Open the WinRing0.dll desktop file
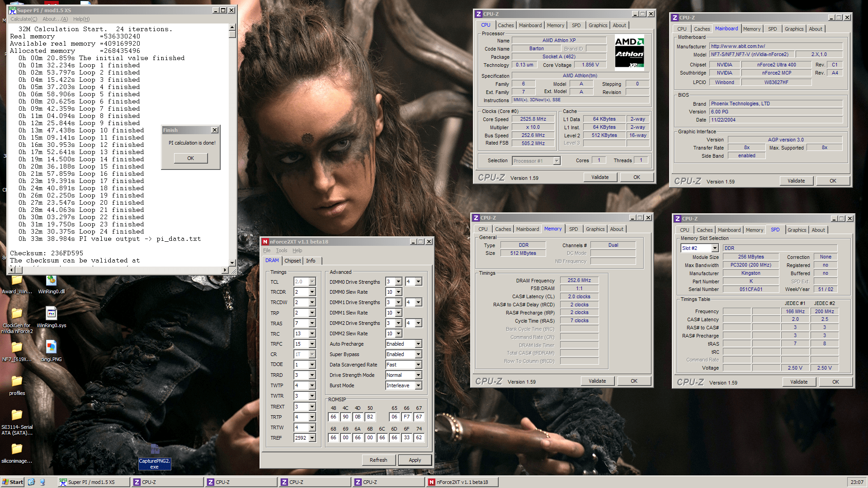This screenshot has width=868, height=488. 51,282
